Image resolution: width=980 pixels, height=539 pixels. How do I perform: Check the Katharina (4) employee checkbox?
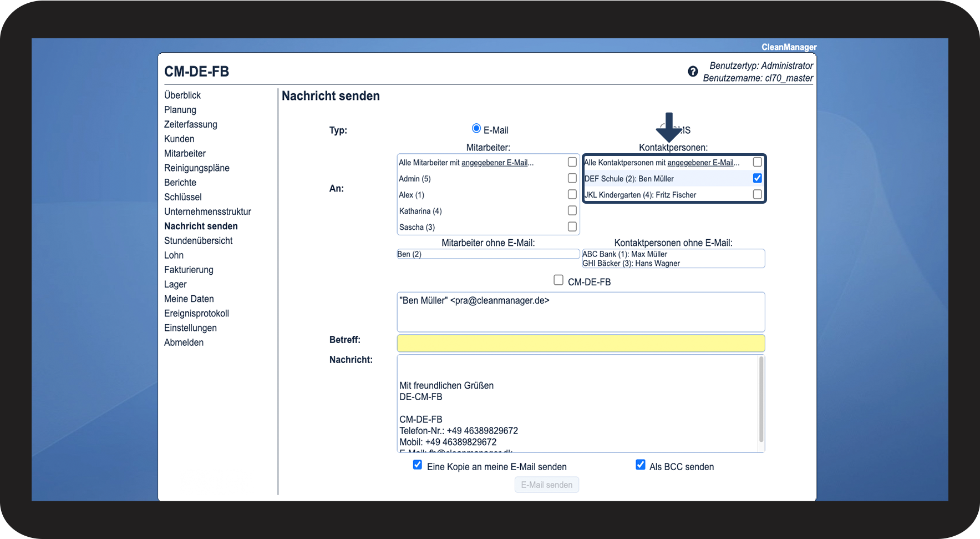pyautogui.click(x=572, y=210)
